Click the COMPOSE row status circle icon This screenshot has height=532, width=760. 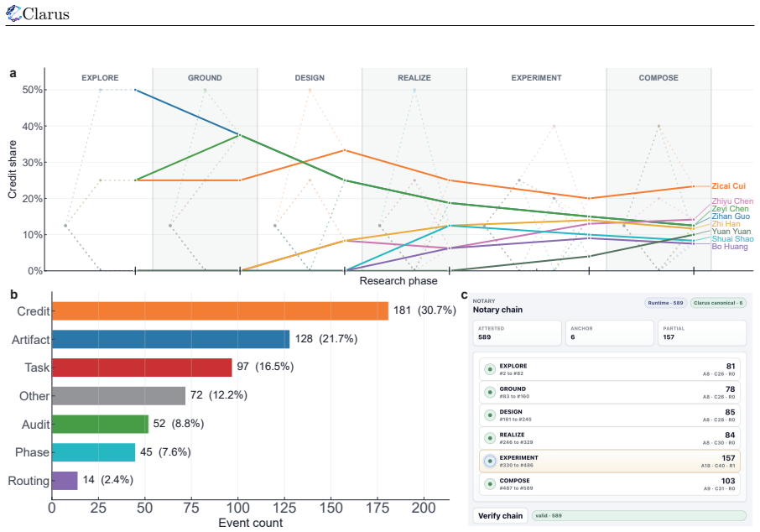click(490, 484)
